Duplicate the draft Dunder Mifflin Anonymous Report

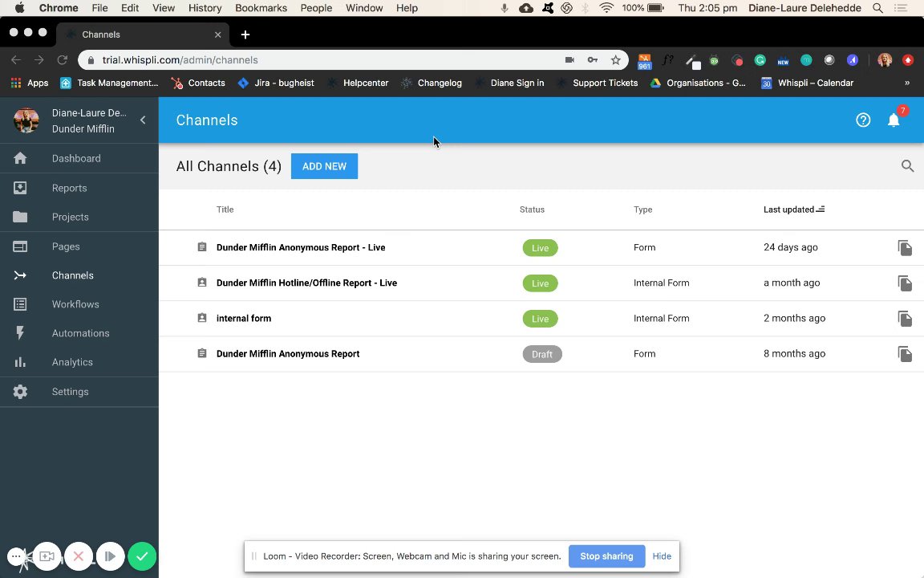coord(905,354)
